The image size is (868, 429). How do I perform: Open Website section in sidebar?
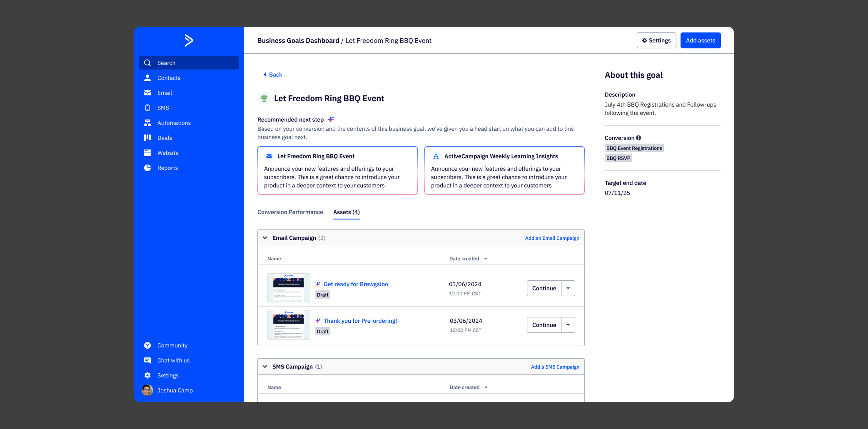(167, 153)
